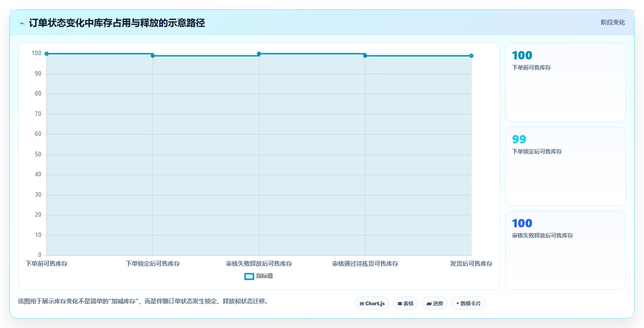
Task: Open the 审核失败释放后可售库存 data card
Action: [x=565, y=250]
